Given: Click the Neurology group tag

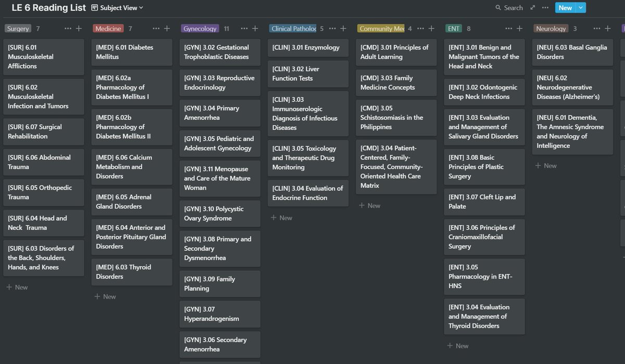Looking at the screenshot, I should [551, 29].
